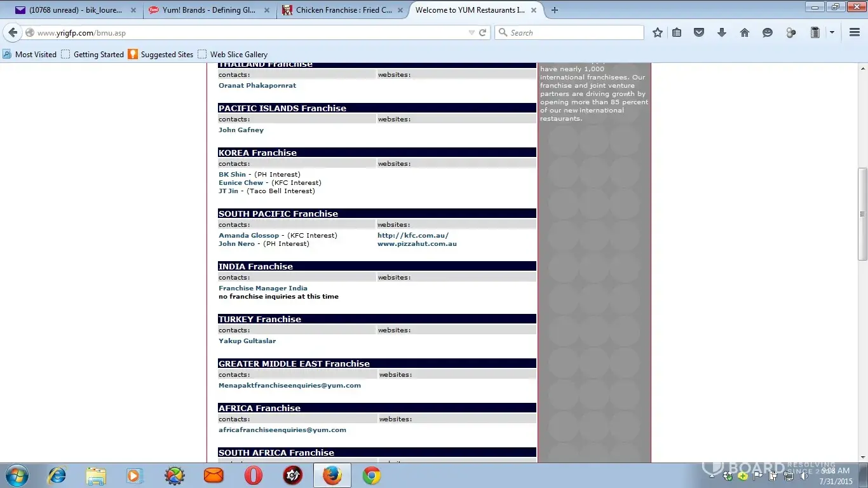Screen dimensions: 868x488
Task: Click John Nero contact link
Action: click(x=236, y=244)
